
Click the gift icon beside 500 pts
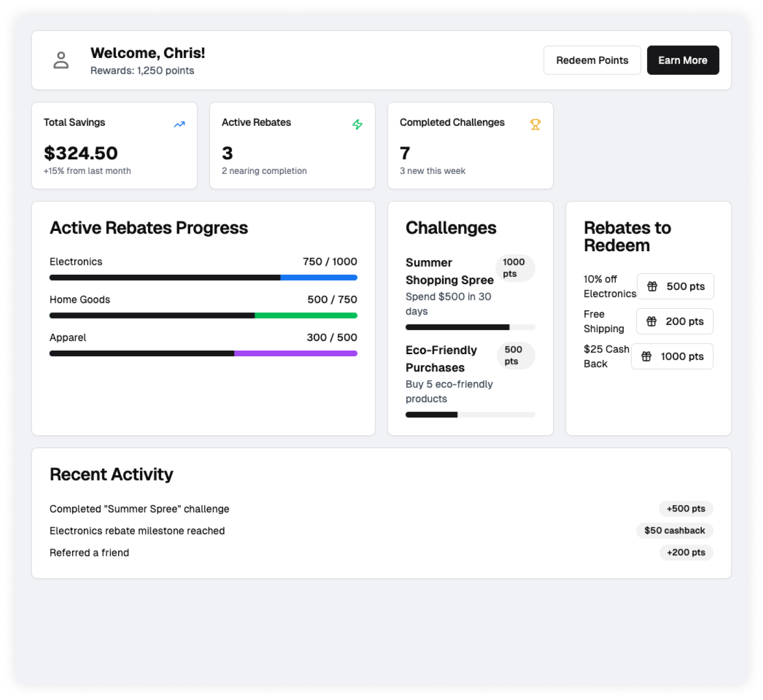[652, 286]
